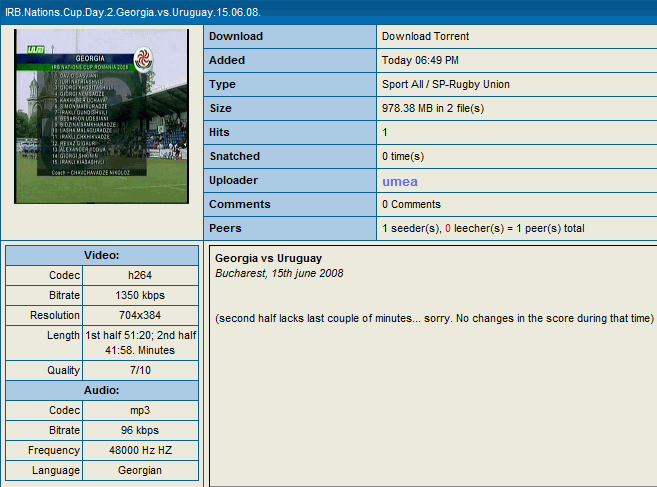
Task: Click the Type row label
Action: (222, 85)
